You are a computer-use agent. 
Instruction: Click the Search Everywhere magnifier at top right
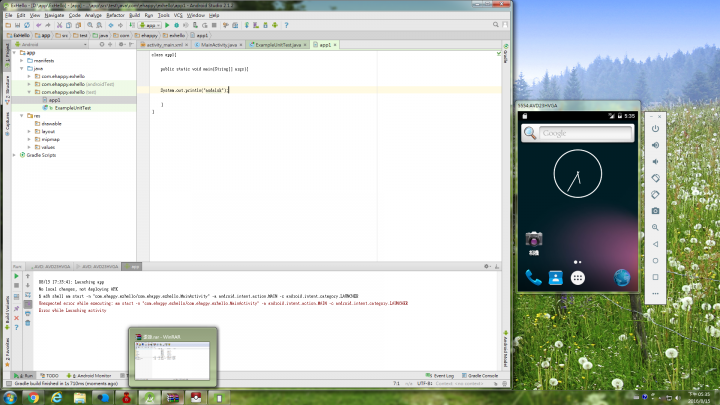(495, 25)
